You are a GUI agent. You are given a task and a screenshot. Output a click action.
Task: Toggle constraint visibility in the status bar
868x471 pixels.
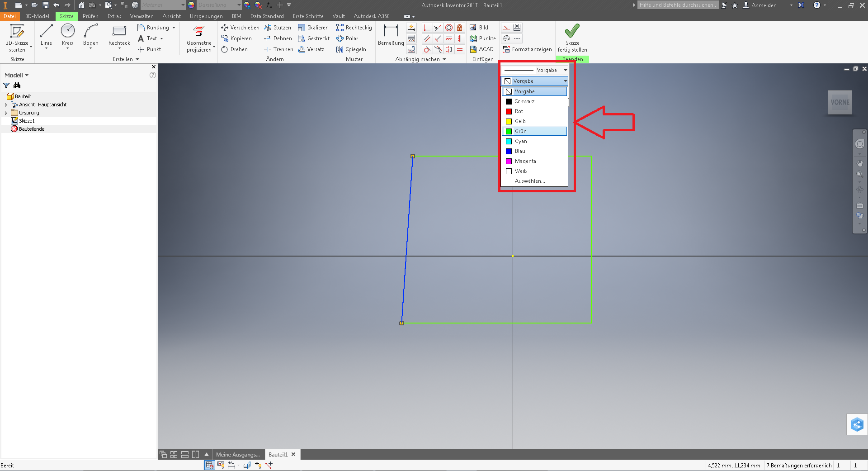tap(221, 465)
